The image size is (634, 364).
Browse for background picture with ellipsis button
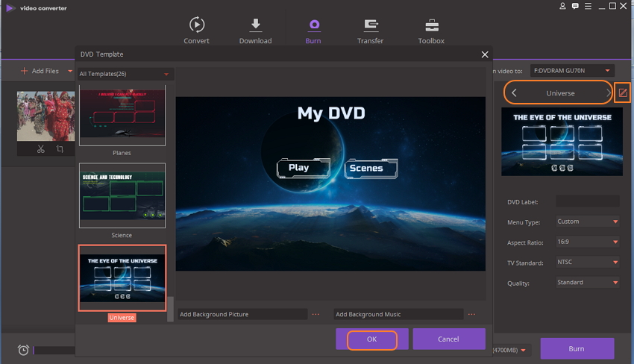point(316,314)
